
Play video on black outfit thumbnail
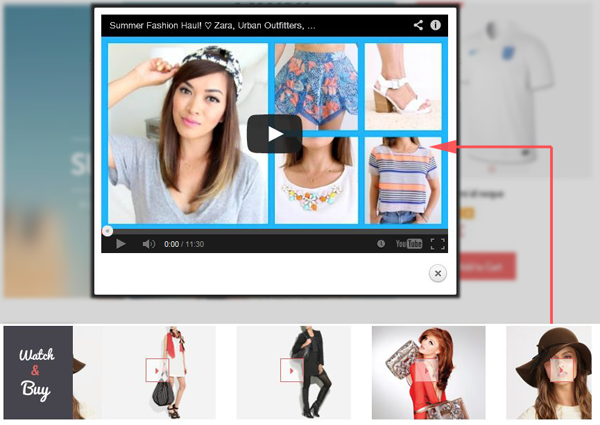(292, 370)
